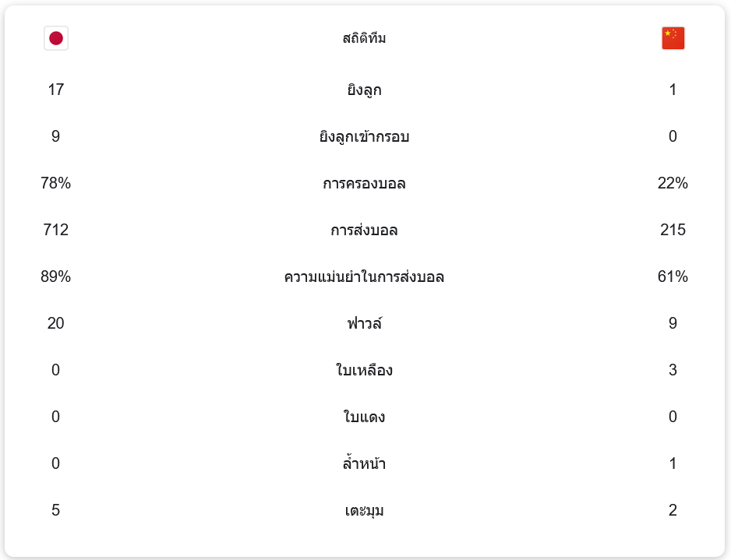This screenshot has width=731, height=560.
Task: Select the สถิติทีม header title
Action: (364, 38)
